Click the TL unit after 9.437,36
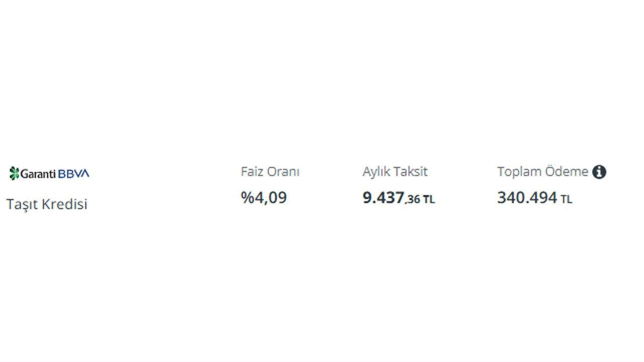This screenshot has height=362, width=644. click(x=429, y=200)
